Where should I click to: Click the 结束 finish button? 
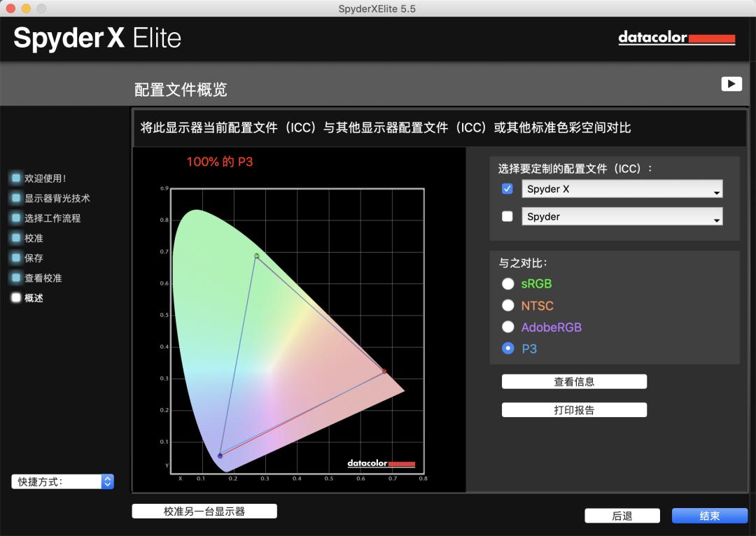(x=710, y=516)
